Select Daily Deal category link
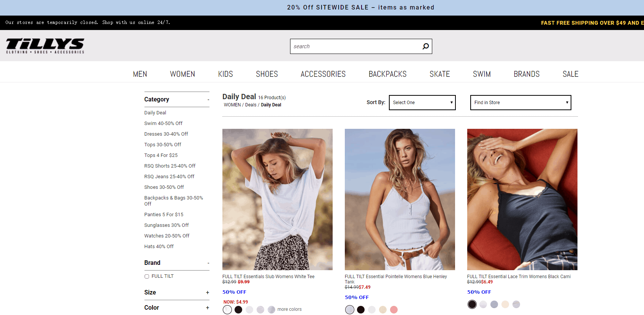Viewport: 644px width, 315px height. [x=155, y=113]
